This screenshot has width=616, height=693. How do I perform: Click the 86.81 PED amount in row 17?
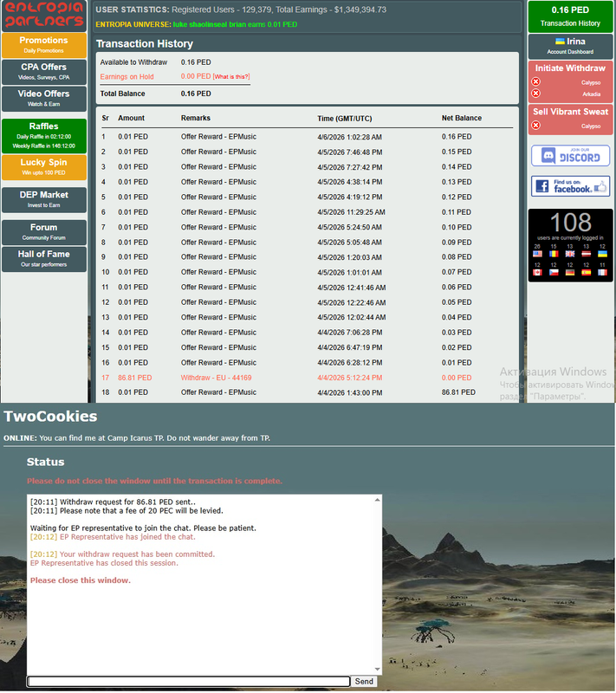[x=135, y=378]
